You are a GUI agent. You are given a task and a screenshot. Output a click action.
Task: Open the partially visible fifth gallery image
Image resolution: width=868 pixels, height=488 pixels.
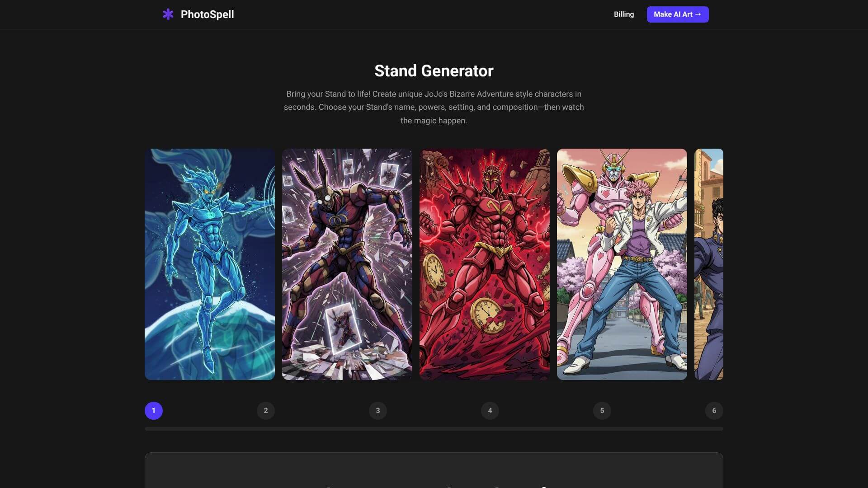click(708, 264)
